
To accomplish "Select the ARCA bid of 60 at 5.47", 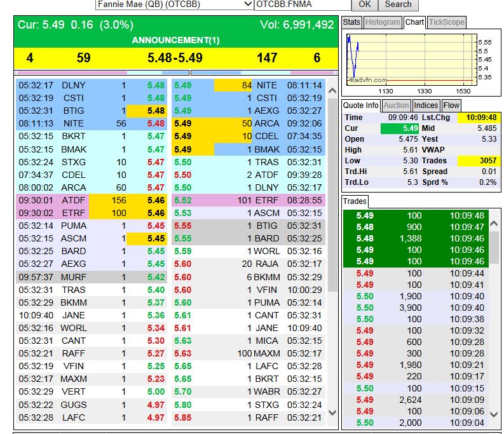I will coord(92,187).
